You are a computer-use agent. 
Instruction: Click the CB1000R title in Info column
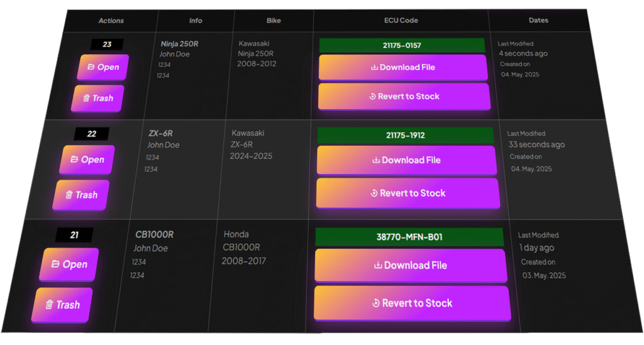point(154,234)
